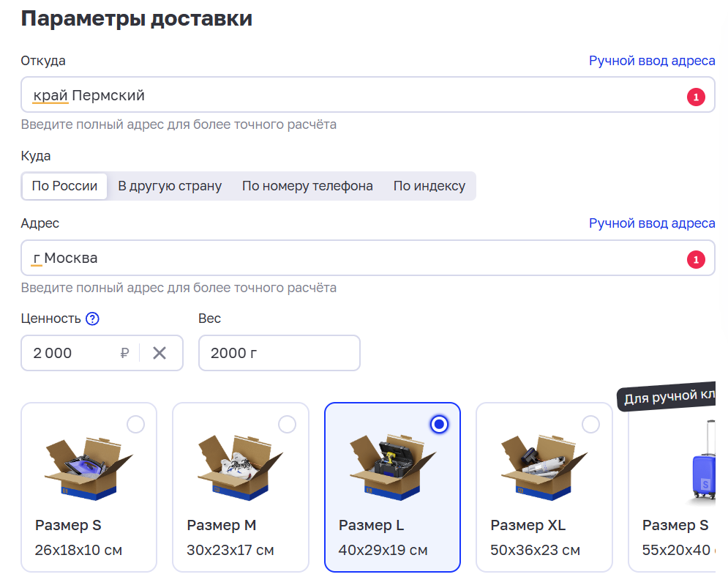Screen dimensions: 728x577
Task: Open the По индексу tab
Action: point(429,186)
